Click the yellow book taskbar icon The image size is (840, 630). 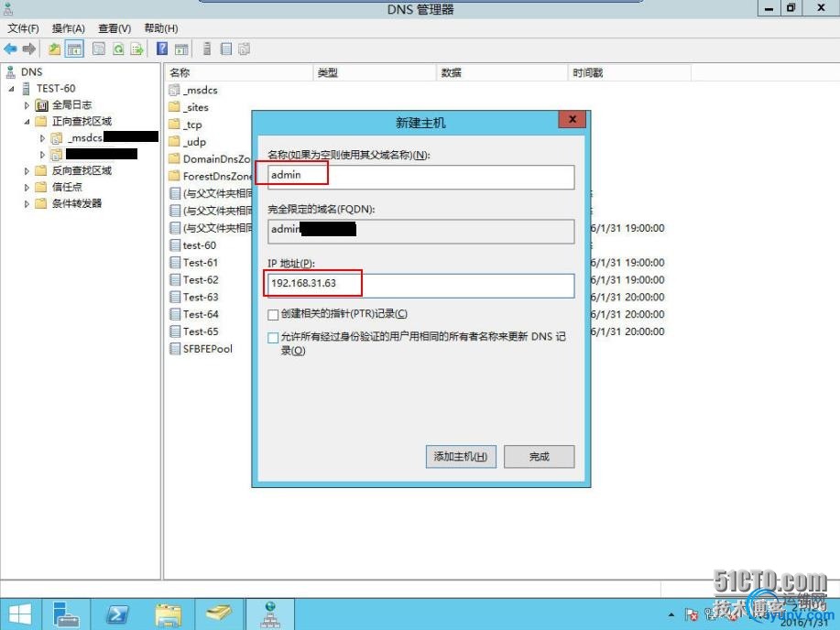point(219,614)
